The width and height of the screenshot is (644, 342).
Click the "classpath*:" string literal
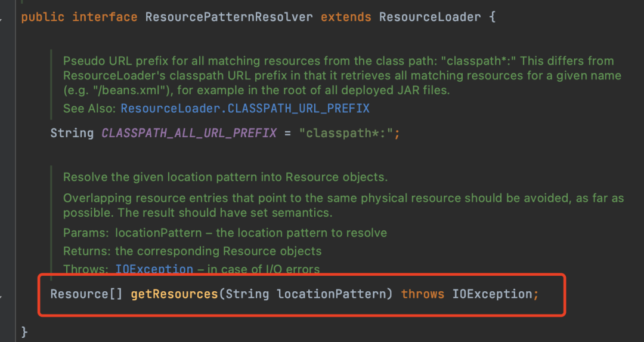coord(346,133)
